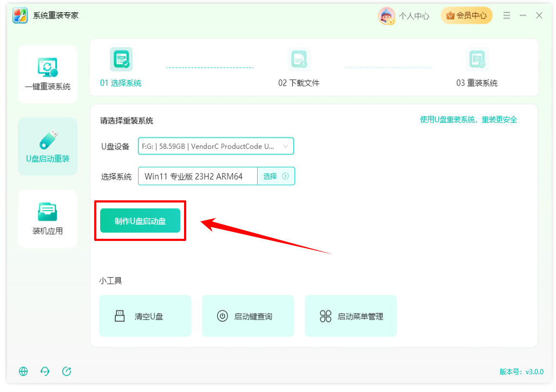
Task: Open 启动菜单管理 tool
Action: point(351,316)
